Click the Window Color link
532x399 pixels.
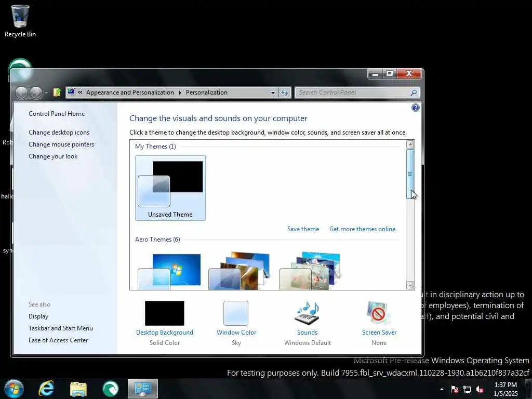pos(236,332)
